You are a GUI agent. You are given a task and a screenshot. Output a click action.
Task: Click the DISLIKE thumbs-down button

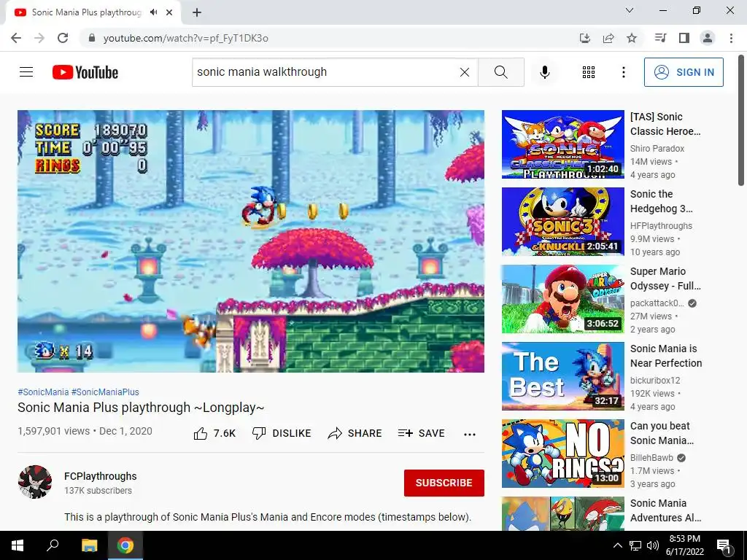281,433
